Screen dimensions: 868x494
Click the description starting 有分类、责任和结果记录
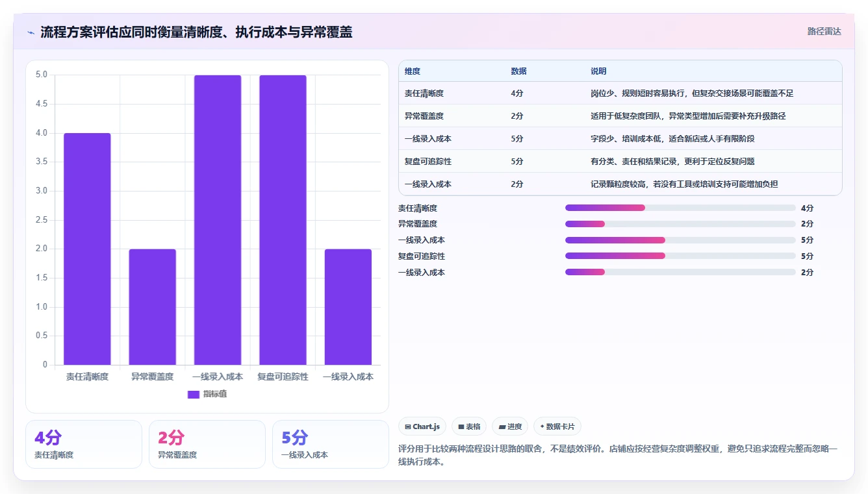pos(672,162)
